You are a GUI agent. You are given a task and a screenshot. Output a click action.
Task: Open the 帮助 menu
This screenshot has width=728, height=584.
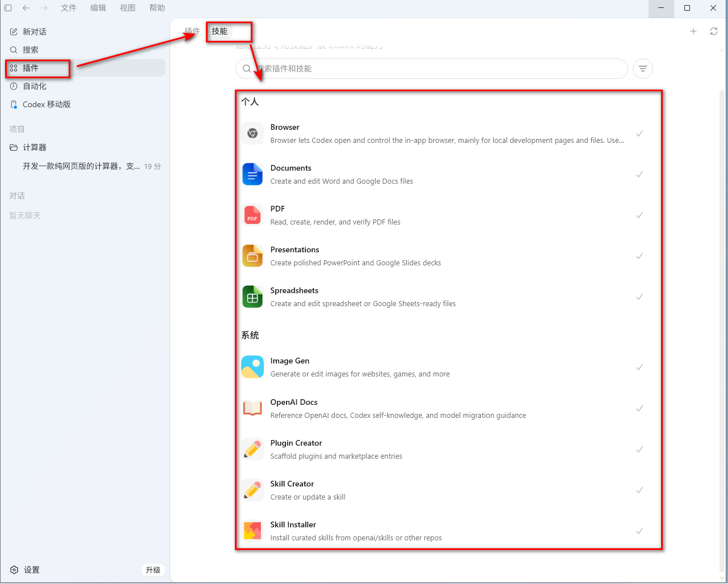coord(157,8)
